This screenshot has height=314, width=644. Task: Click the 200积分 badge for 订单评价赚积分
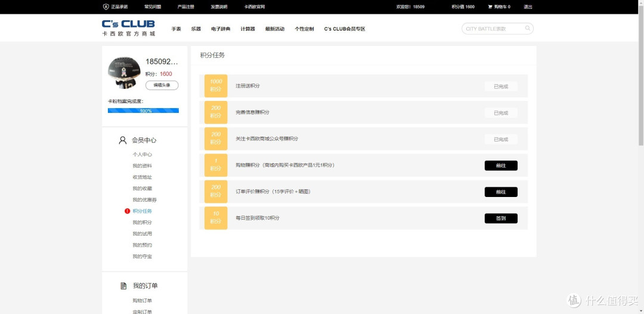coord(216,192)
